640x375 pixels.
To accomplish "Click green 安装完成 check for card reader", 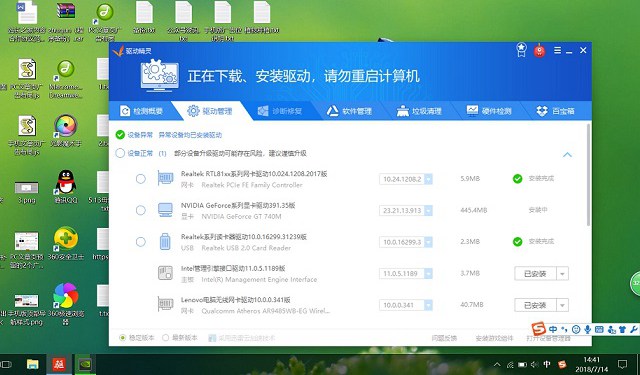I will [518, 242].
